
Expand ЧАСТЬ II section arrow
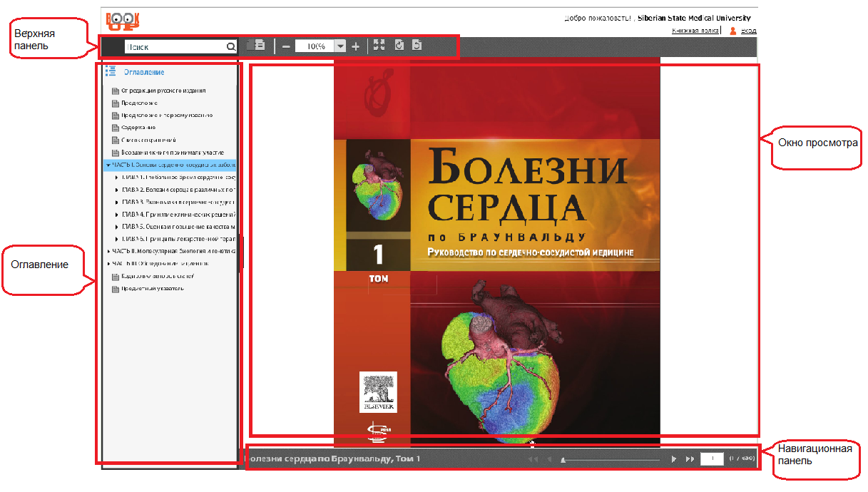[108, 251]
